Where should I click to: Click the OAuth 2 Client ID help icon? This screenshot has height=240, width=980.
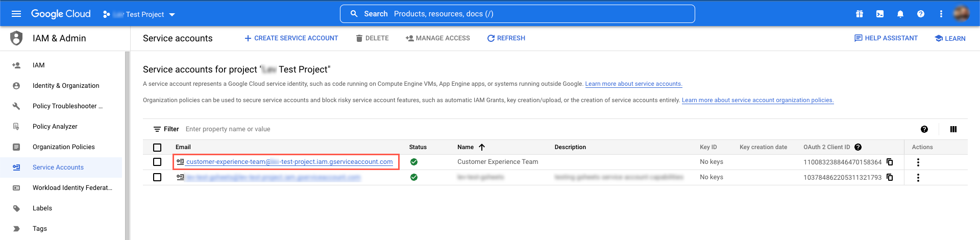click(858, 147)
